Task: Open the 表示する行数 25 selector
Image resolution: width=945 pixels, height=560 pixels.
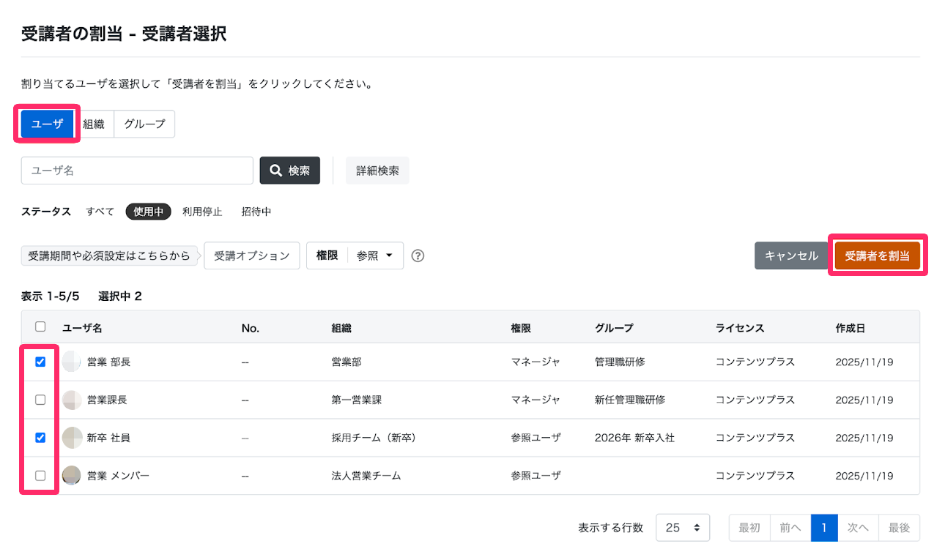Action: click(x=683, y=527)
